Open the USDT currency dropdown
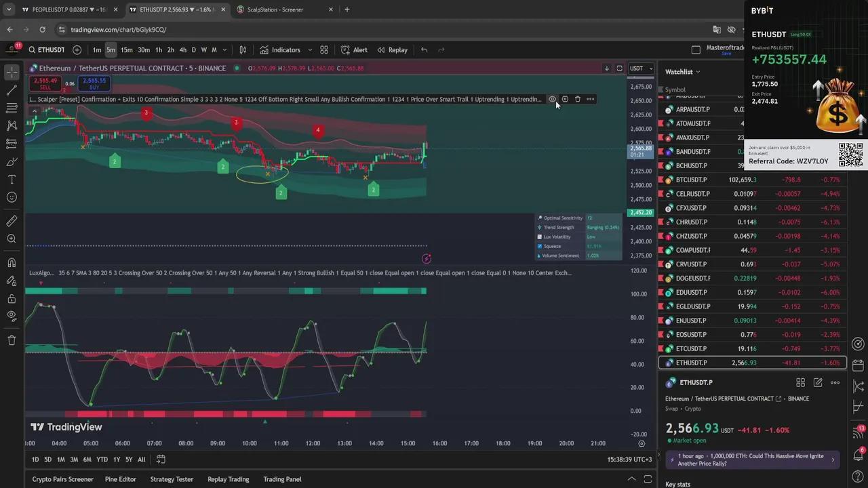868x488 pixels. pyautogui.click(x=641, y=68)
